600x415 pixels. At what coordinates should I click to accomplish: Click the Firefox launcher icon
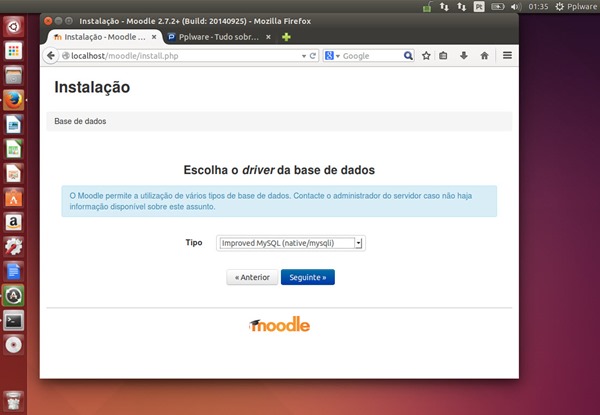point(13,100)
